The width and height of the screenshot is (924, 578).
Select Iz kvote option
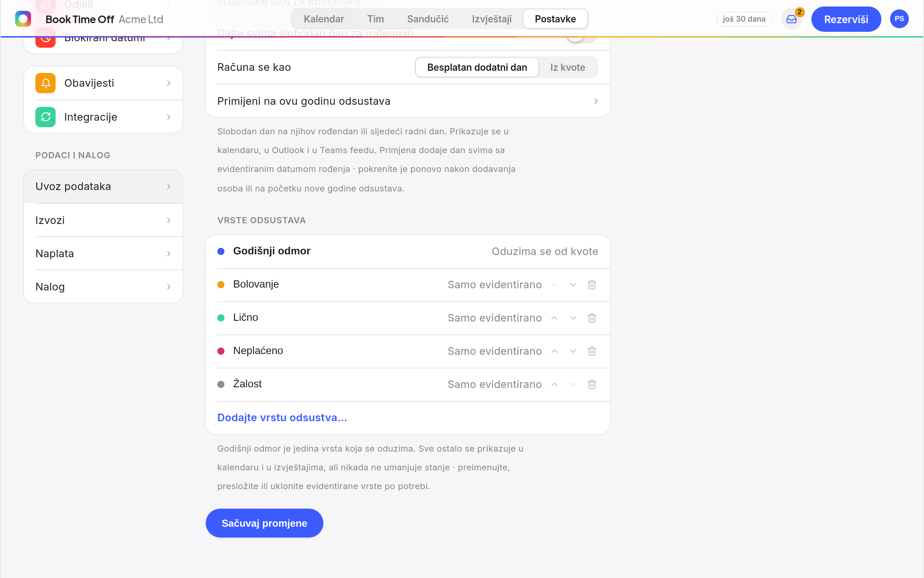click(x=568, y=67)
